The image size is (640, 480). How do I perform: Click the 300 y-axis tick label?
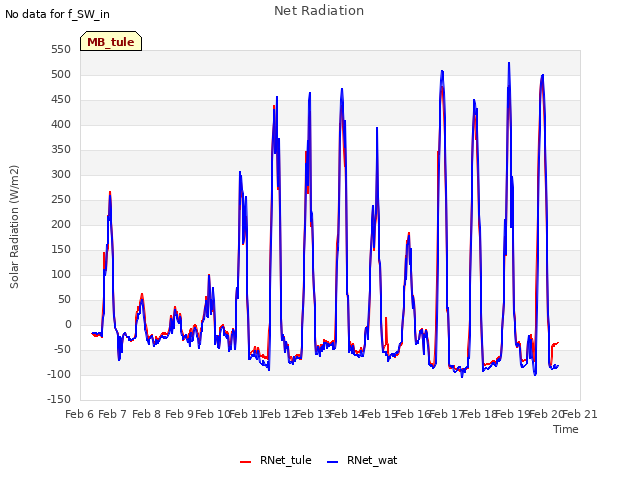[x=61, y=175]
